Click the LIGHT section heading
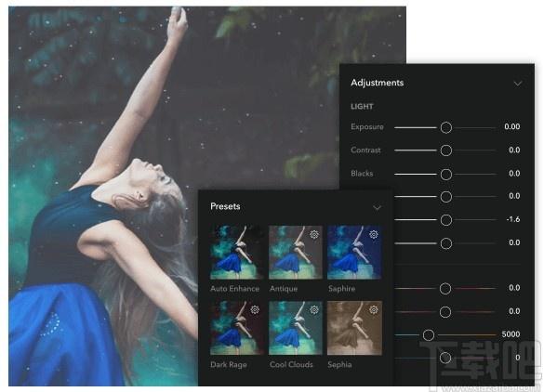The width and height of the screenshot is (544, 392). point(362,107)
